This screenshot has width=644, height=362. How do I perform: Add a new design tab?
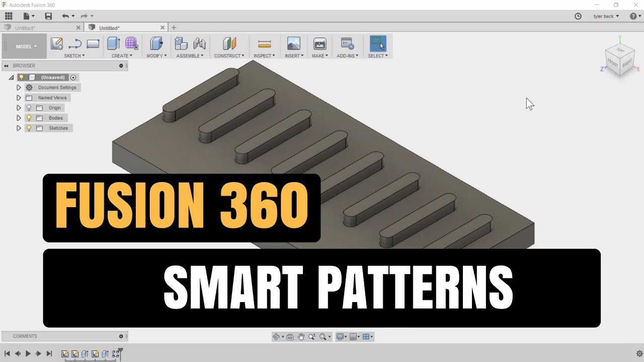pos(174,28)
